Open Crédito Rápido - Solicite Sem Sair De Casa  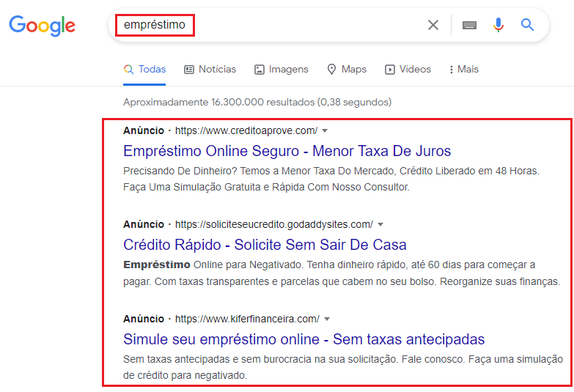click(265, 245)
